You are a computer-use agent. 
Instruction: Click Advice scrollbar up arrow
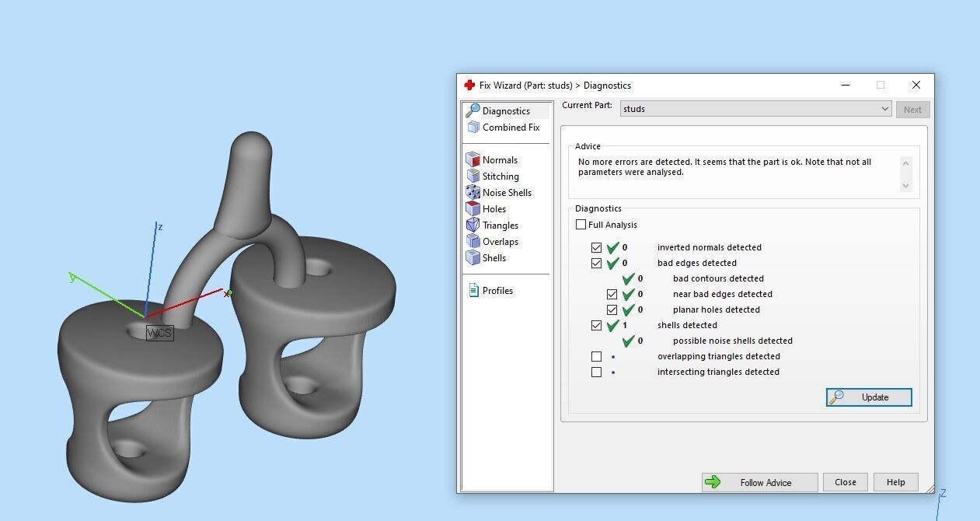(905, 163)
